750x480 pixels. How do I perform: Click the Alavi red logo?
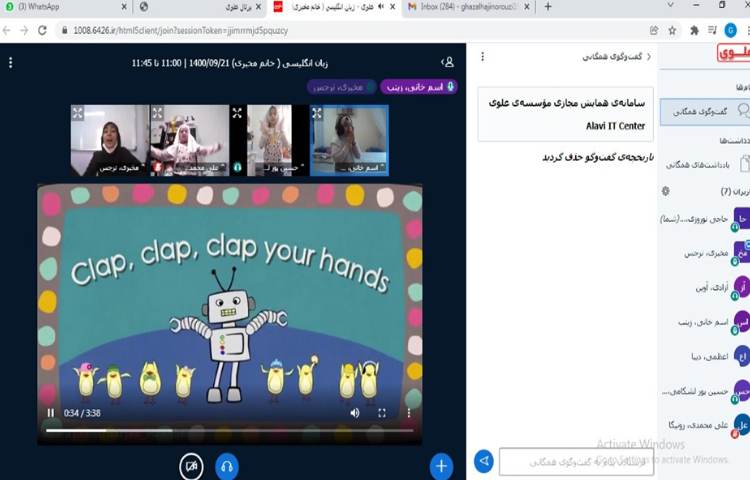[x=733, y=53]
